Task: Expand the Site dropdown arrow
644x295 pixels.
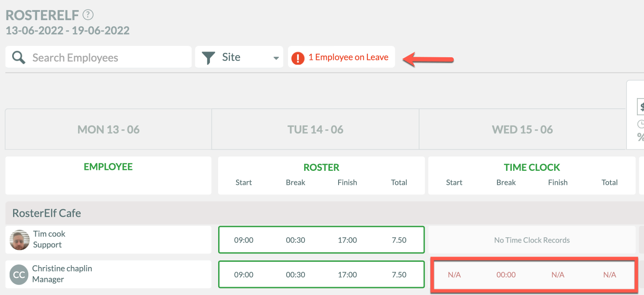Action: 276,58
